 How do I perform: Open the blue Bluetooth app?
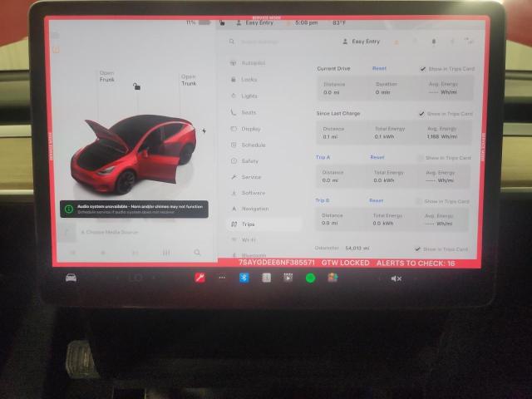[x=244, y=278]
